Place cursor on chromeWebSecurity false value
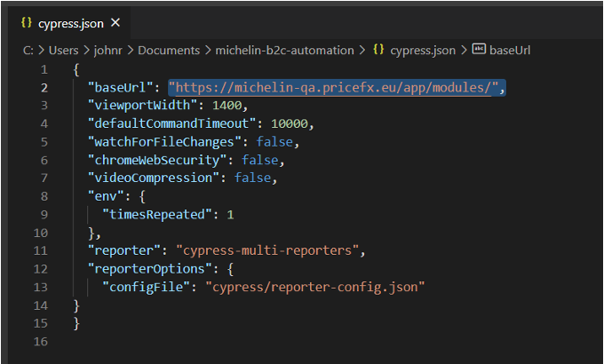 pyautogui.click(x=259, y=160)
